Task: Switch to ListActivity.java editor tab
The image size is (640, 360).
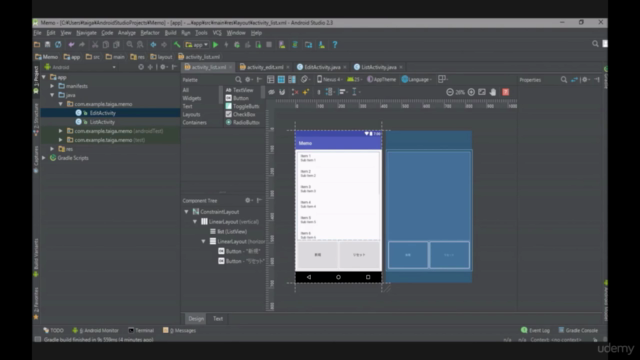Action: [378, 67]
